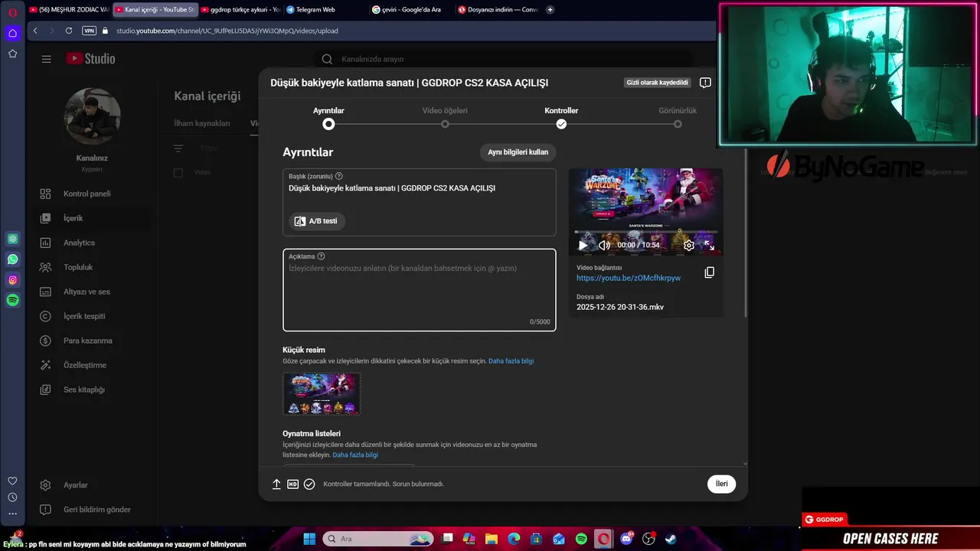Open the Topluluk community section
The height and width of the screenshot is (551, 980).
[x=78, y=267]
